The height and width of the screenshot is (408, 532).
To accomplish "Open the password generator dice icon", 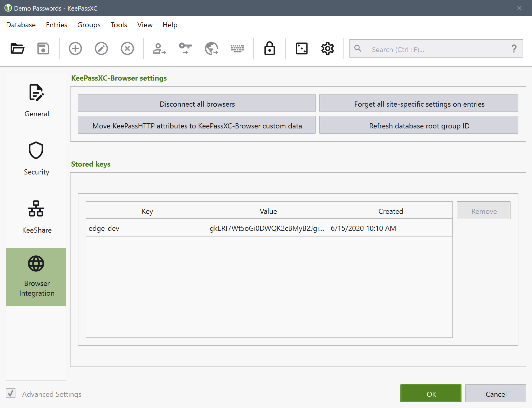I will pyautogui.click(x=301, y=48).
